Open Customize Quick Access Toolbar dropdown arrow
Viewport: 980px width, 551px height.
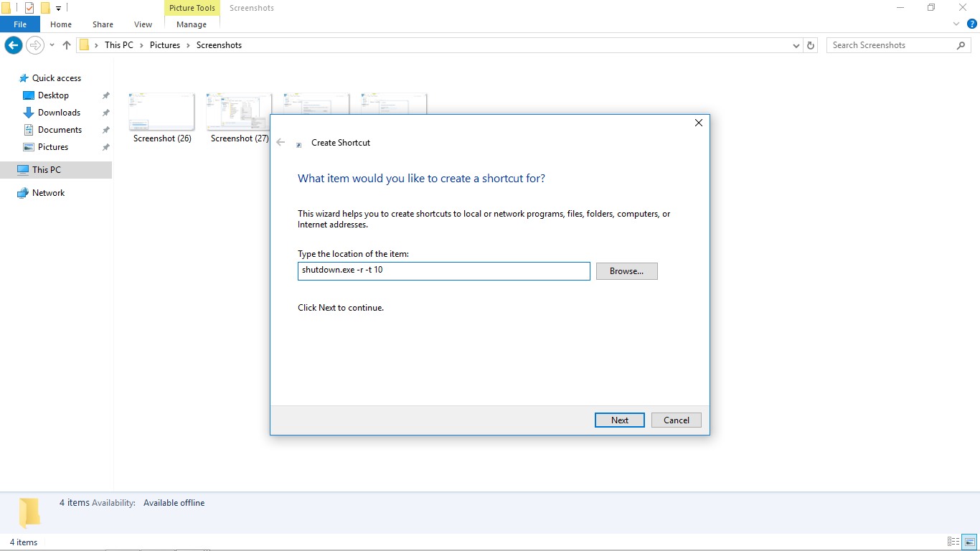tap(58, 9)
